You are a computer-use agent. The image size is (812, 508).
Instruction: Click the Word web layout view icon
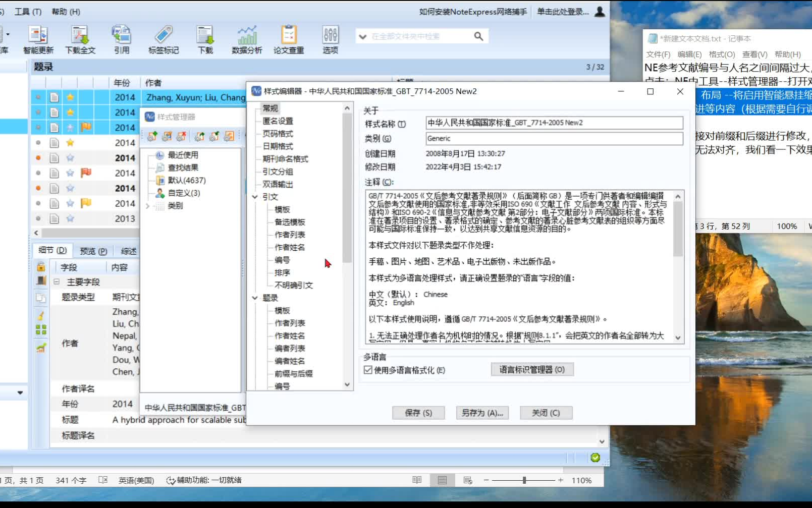click(x=468, y=480)
